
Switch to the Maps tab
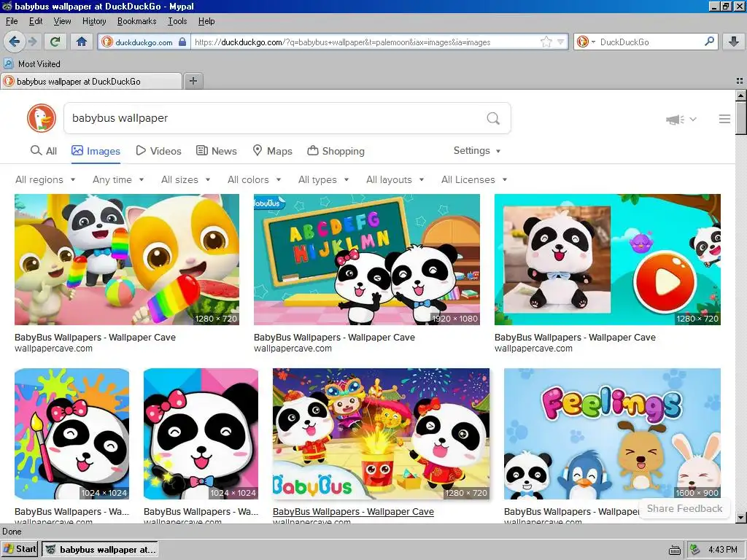(272, 151)
